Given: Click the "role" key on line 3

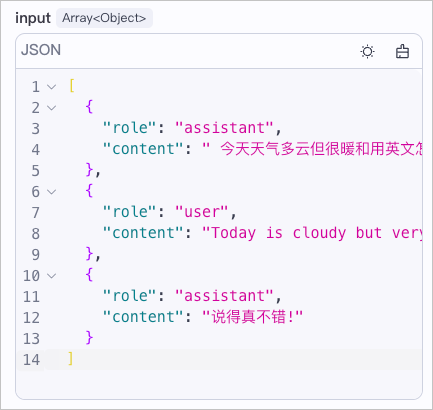Looking at the screenshot, I should (x=130, y=128).
